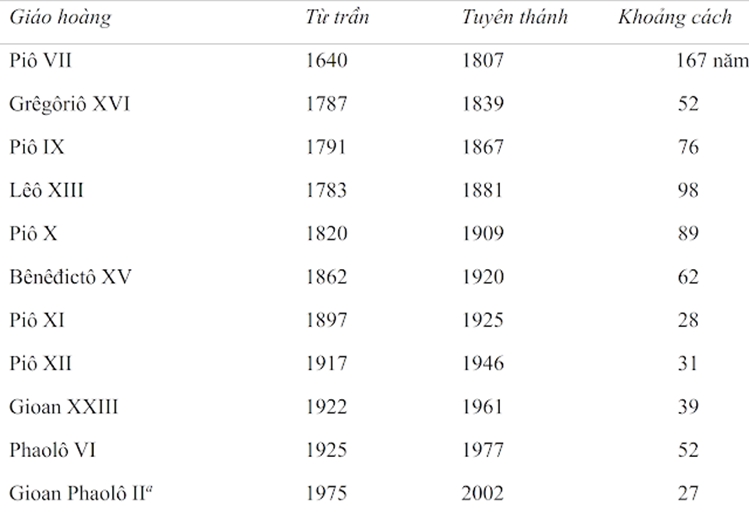Select the death year 1640 cell
The image size is (749, 513).
326,61
